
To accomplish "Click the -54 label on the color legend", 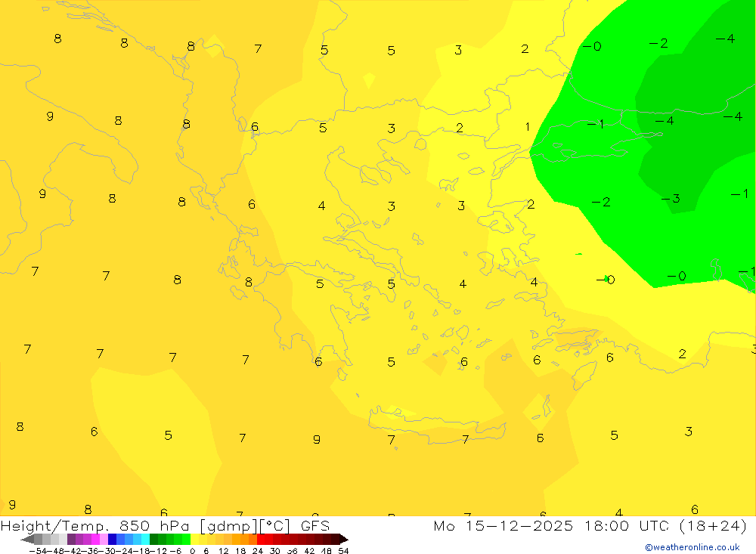I will point(38,551).
